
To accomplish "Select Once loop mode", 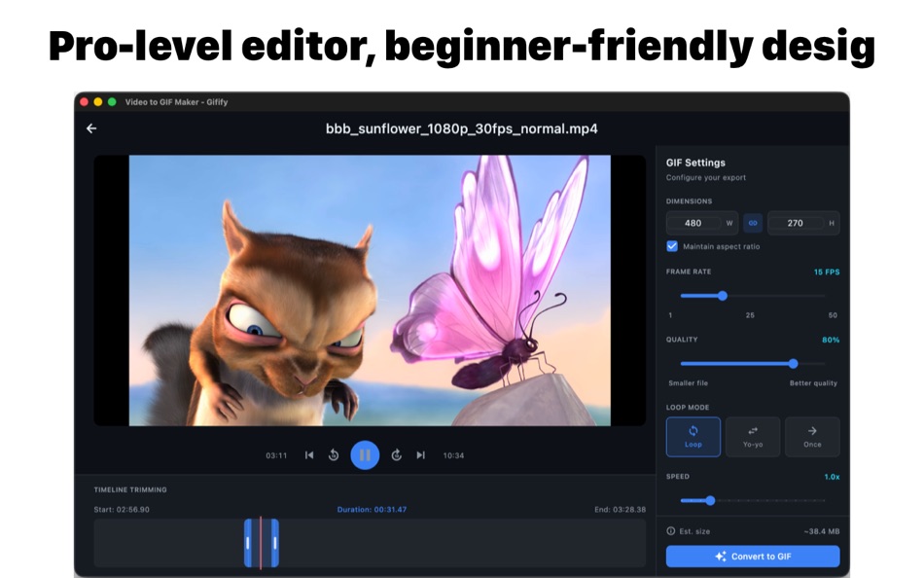I will click(x=812, y=437).
